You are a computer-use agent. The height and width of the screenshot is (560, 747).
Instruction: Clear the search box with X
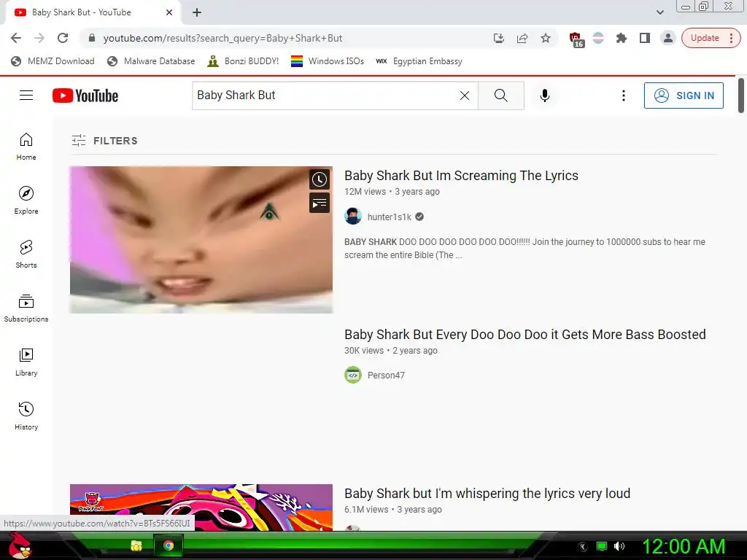465,96
